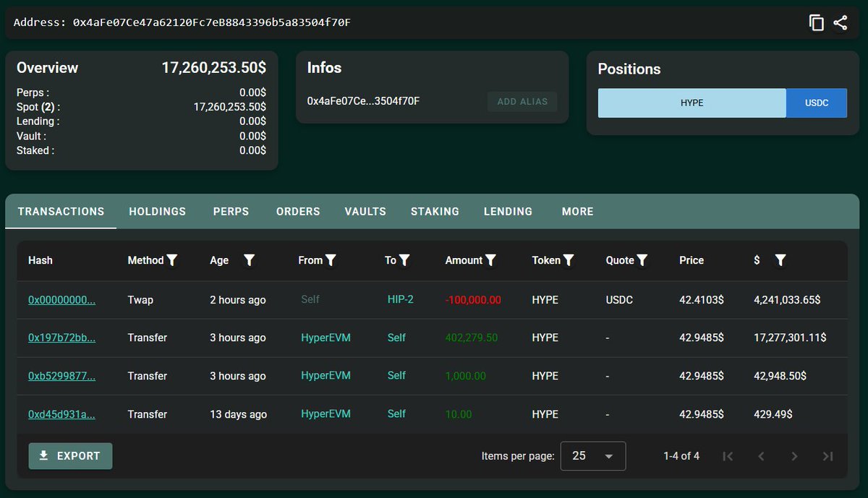Filter the To column
The width and height of the screenshot is (868, 498).
click(404, 260)
